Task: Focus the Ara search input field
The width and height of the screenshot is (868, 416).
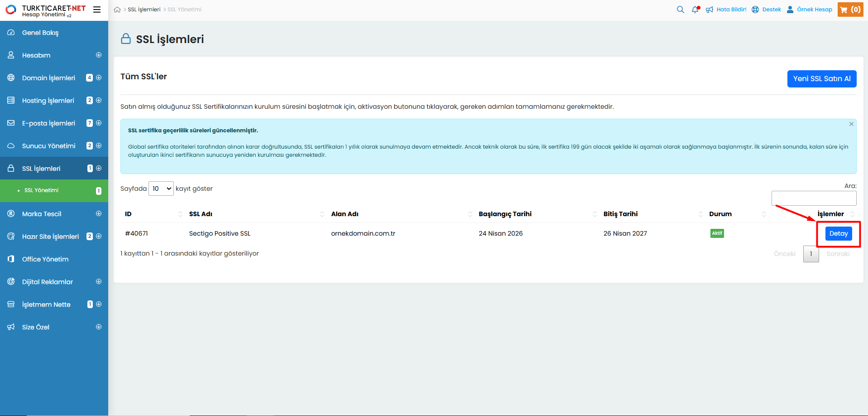Action: 814,198
